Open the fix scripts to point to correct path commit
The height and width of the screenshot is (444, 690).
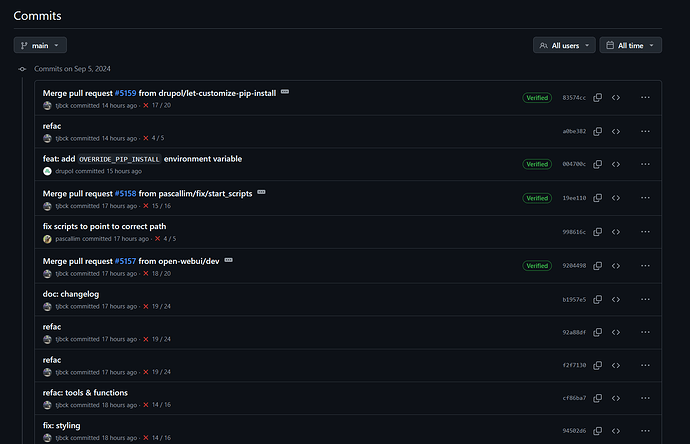pos(104,226)
